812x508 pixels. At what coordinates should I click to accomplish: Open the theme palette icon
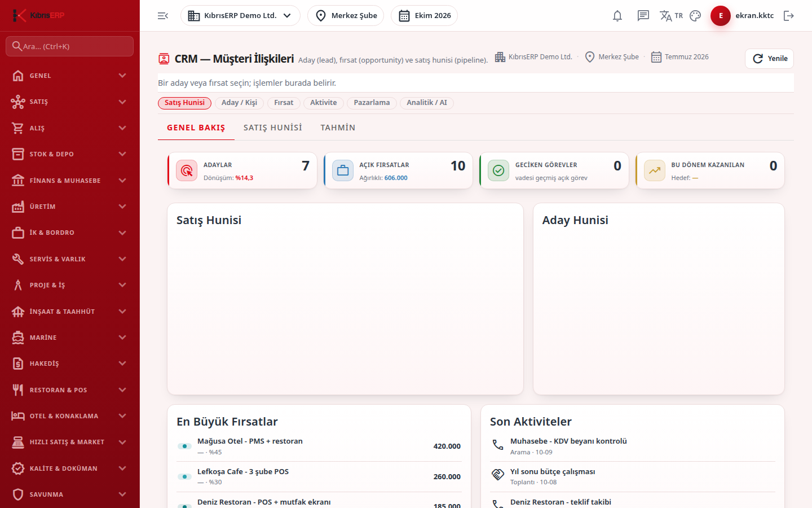(x=695, y=16)
